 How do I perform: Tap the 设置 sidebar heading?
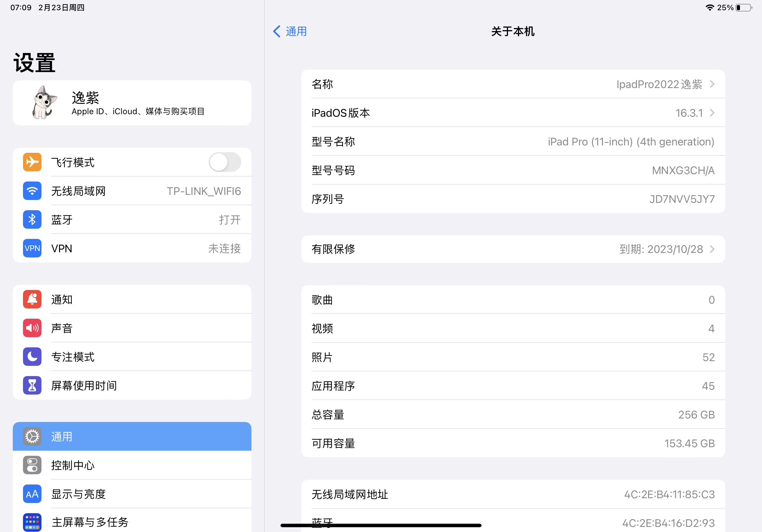pyautogui.click(x=34, y=63)
